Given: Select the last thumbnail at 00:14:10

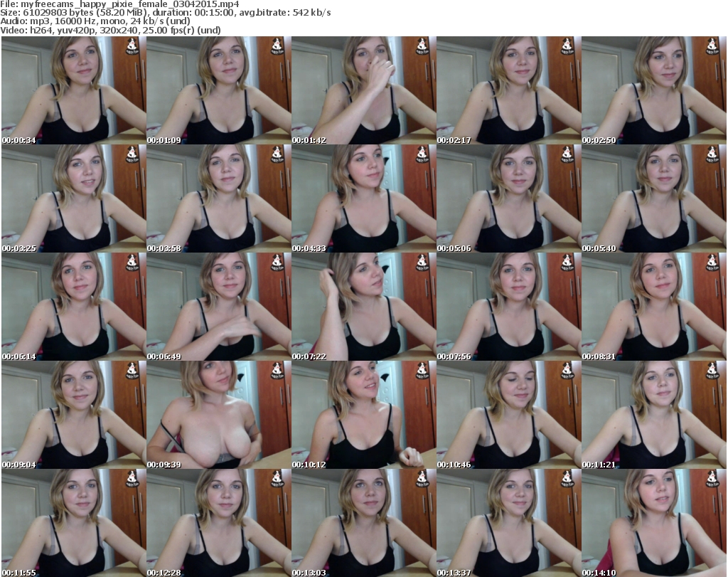Looking at the screenshot, I should [653, 523].
